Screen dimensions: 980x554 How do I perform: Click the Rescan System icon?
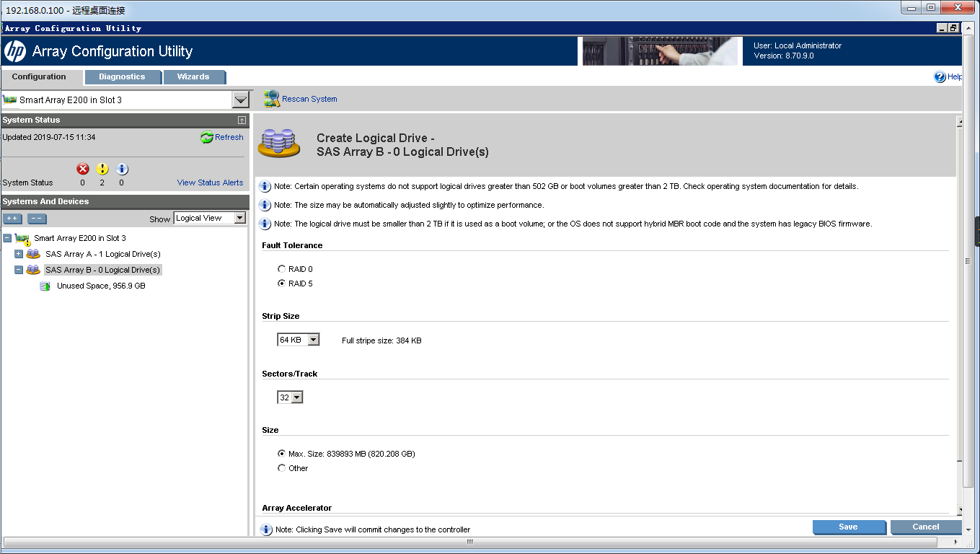[x=272, y=99]
